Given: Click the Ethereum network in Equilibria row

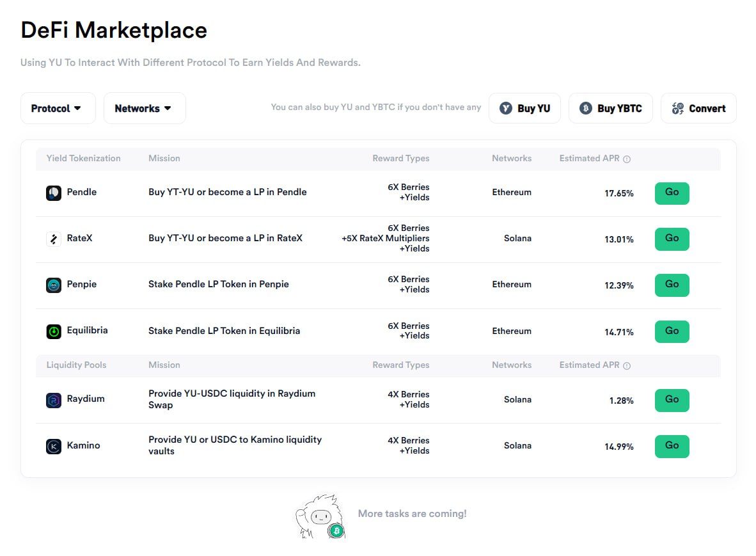Looking at the screenshot, I should [512, 331].
